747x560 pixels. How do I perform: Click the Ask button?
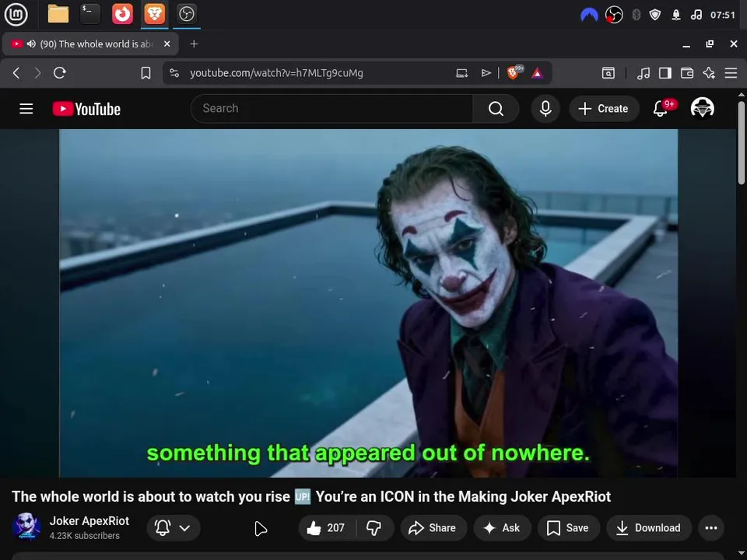click(502, 527)
